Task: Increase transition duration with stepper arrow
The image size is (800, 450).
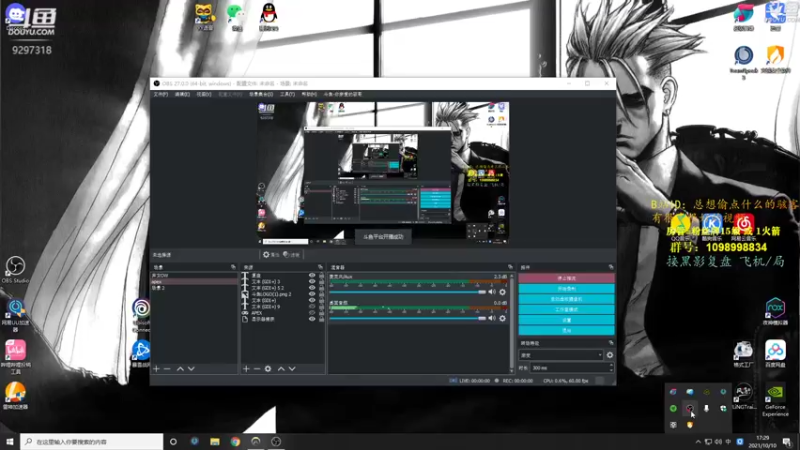Action: click(x=611, y=365)
